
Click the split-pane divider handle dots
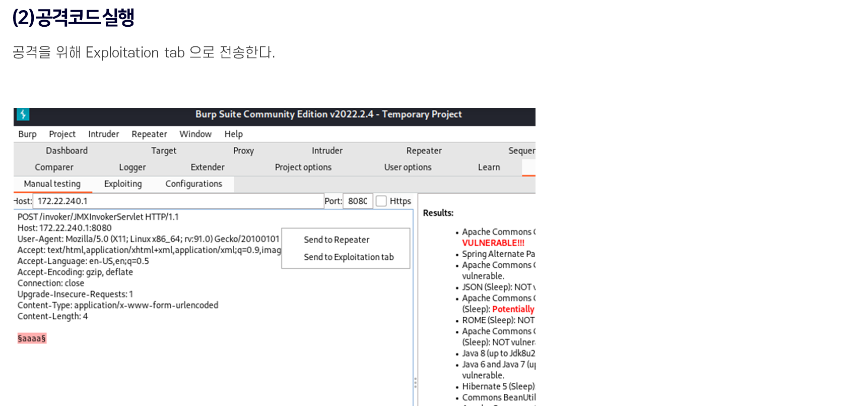click(x=415, y=383)
